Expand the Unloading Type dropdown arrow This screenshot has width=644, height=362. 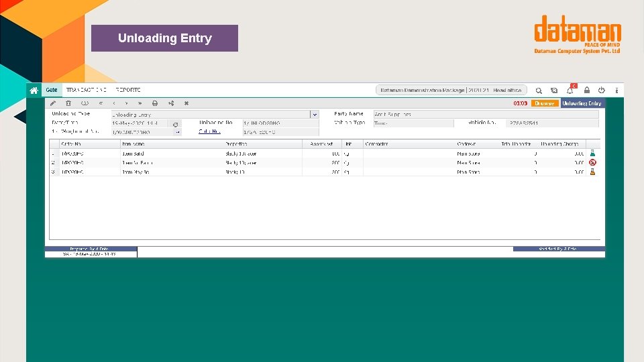(x=315, y=115)
